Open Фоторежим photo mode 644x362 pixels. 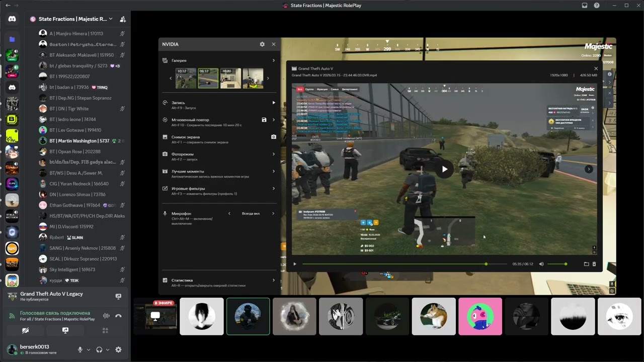point(219,156)
